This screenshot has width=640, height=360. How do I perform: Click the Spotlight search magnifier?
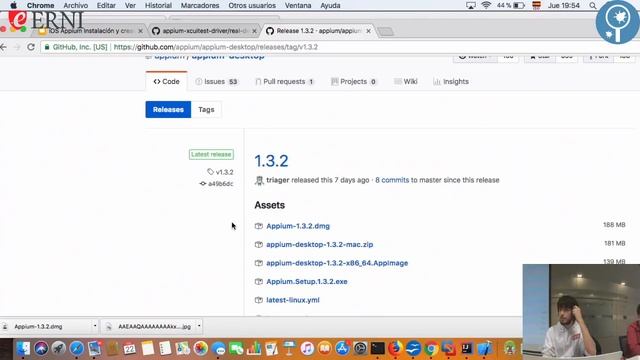(593, 5)
